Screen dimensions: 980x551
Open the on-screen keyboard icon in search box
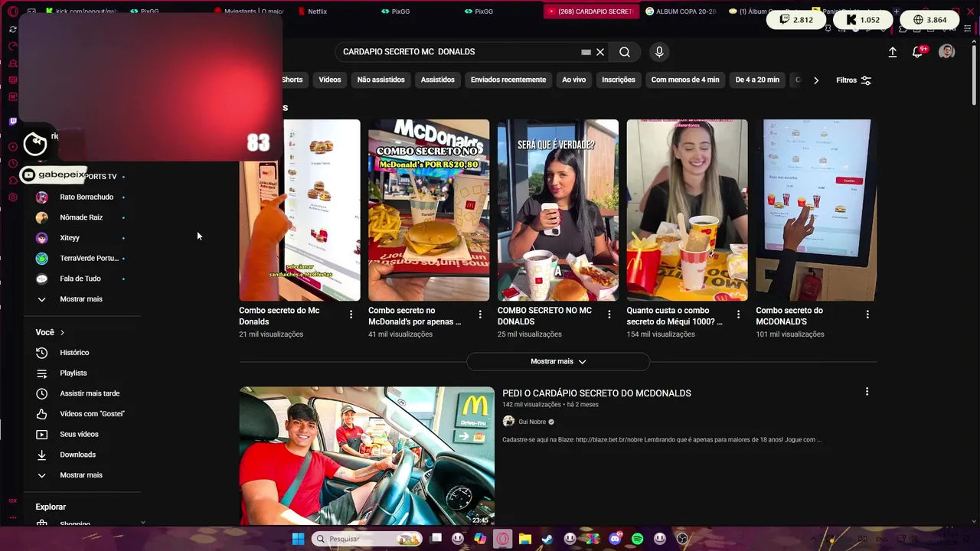[x=586, y=52]
